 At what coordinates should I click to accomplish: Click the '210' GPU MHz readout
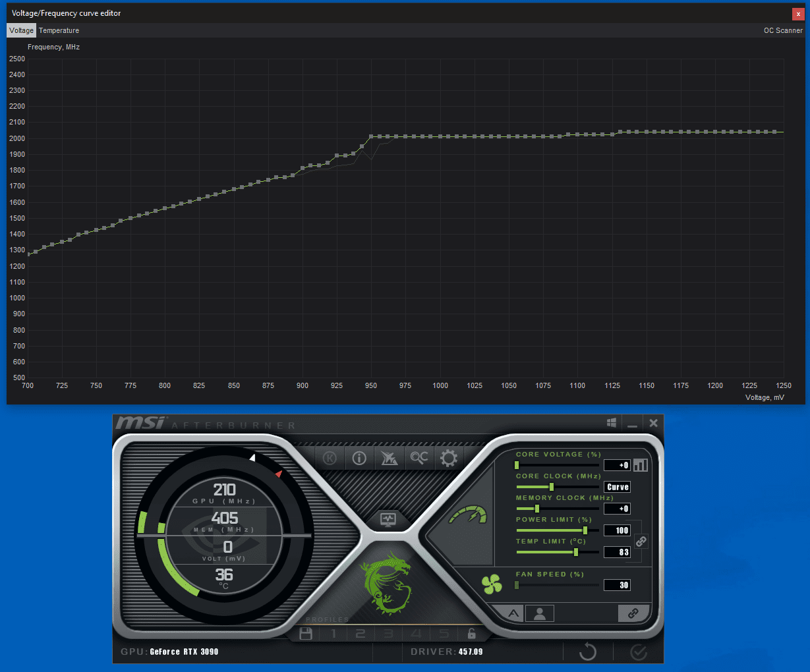(x=224, y=490)
